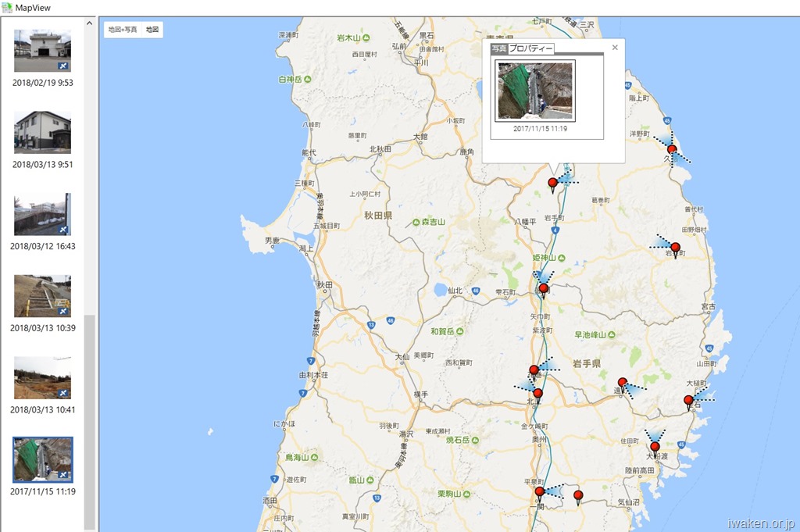Click GPS badge on 2018/02/19 9:53 thumbnail
The width and height of the screenshot is (800, 532).
62,66
